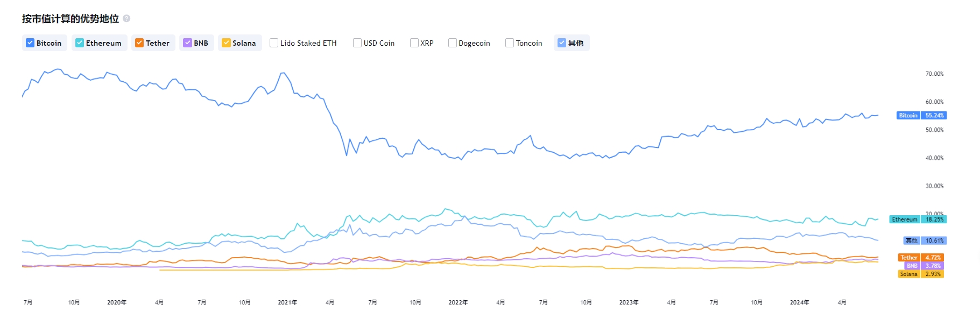The height and width of the screenshot is (319, 980).
Task: Enable the Lido Staked ETH checkbox
Action: (274, 43)
